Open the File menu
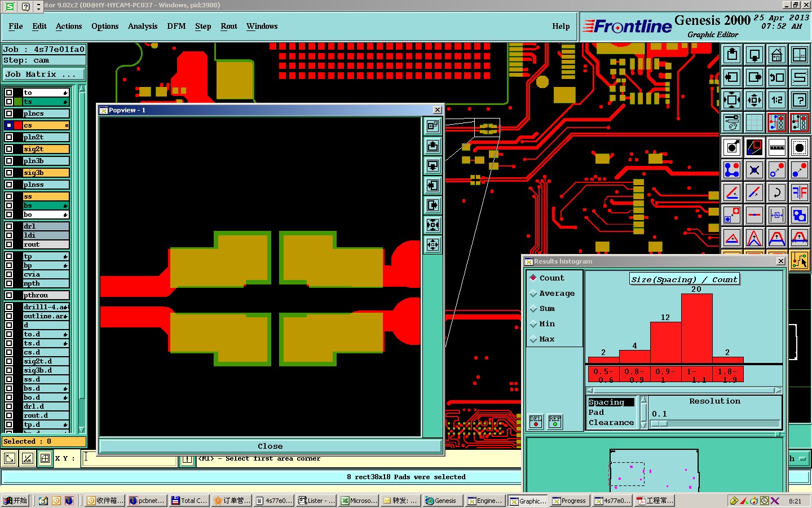 pyautogui.click(x=16, y=26)
